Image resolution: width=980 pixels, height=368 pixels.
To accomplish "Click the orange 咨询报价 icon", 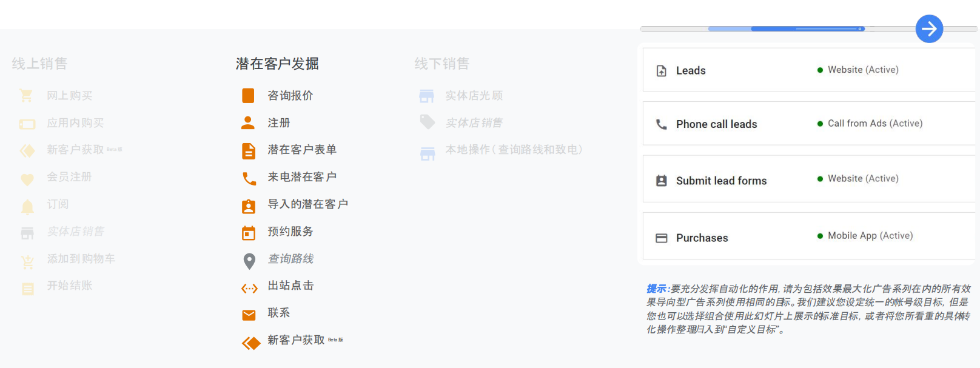I will pos(248,96).
